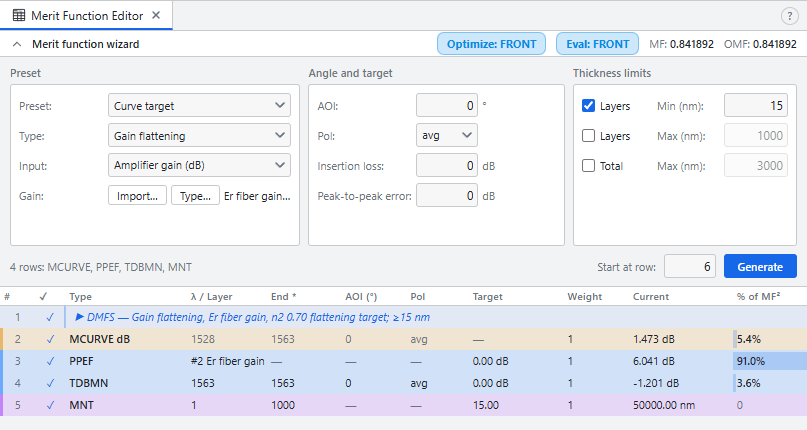Screen dimensions: 807x430
Task: Click the row number 5 cell
Action: click(x=17, y=405)
